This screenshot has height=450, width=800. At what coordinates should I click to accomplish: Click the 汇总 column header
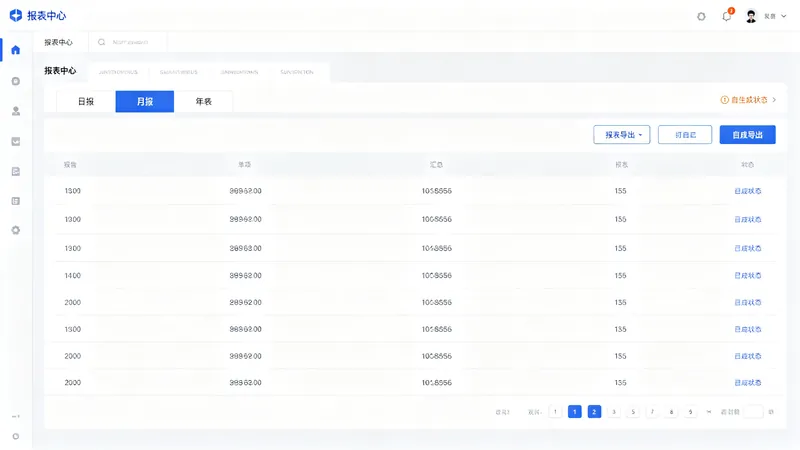(436, 165)
